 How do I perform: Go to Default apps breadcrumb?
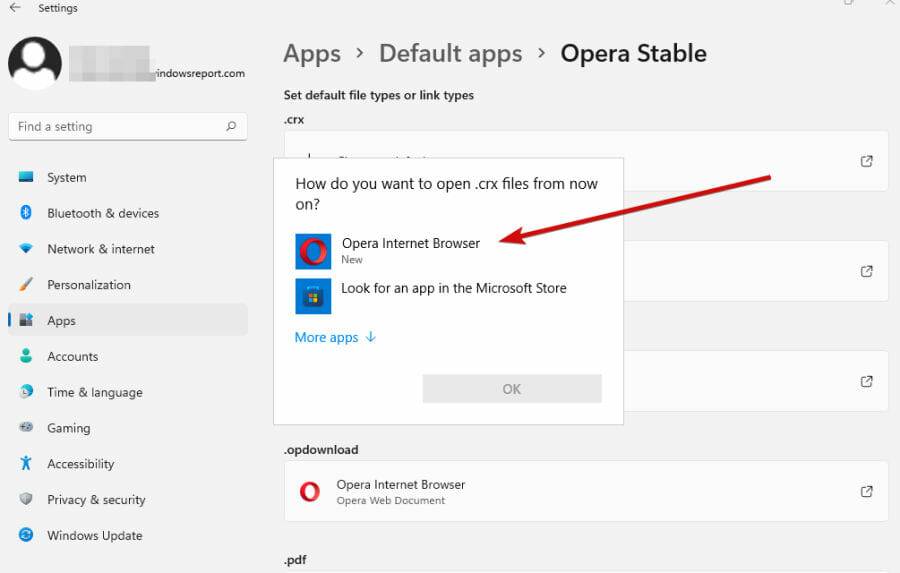451,53
